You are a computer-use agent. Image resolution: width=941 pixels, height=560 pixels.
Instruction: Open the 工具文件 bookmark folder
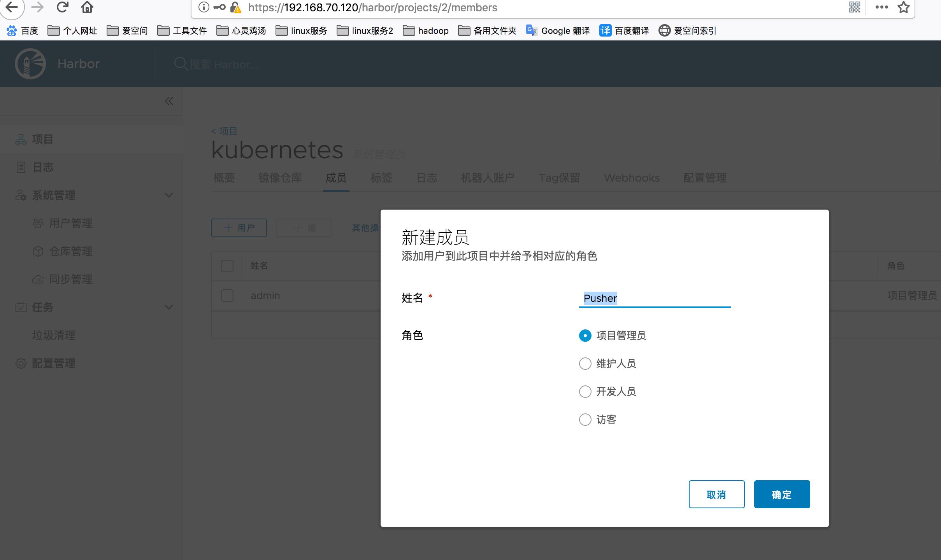(182, 31)
